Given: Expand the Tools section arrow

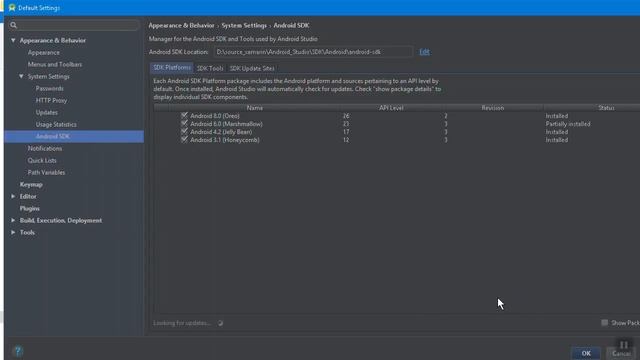Looking at the screenshot, I should pos(13,232).
